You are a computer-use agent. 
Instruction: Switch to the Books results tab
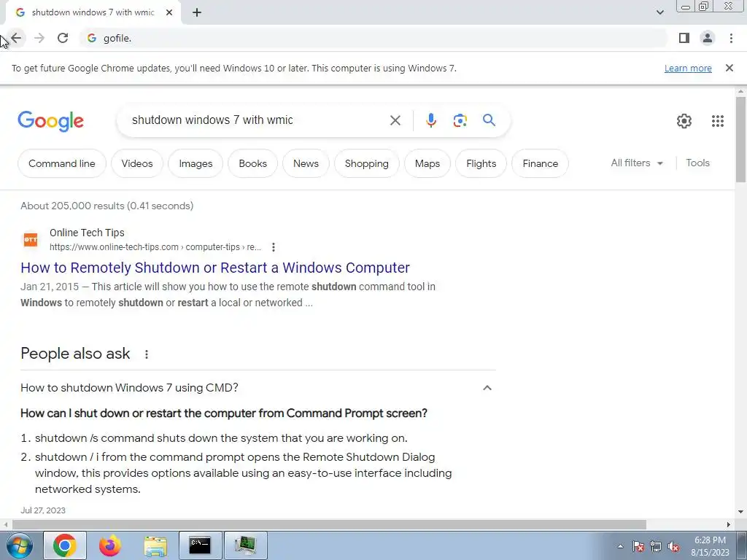252,163
